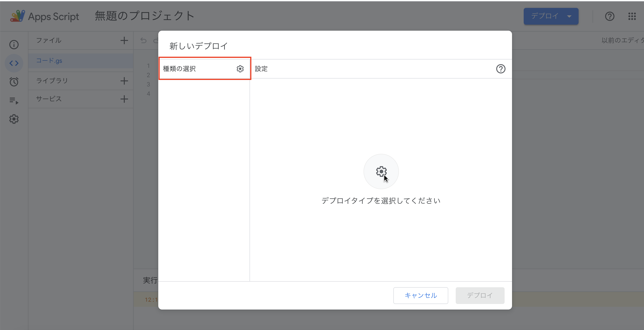Viewport: 644px width, 330px height.
Task: Add a new file with the ファイル plus icon
Action: point(124,40)
